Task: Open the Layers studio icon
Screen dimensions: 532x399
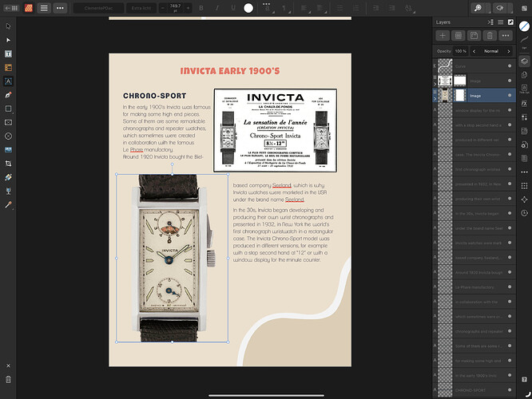Action: 524,61
